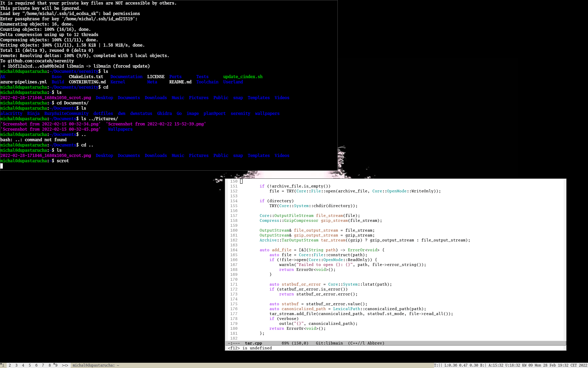Click the terminal cursor block below scrot
The height and width of the screenshot is (368, 588).
(x=2, y=166)
